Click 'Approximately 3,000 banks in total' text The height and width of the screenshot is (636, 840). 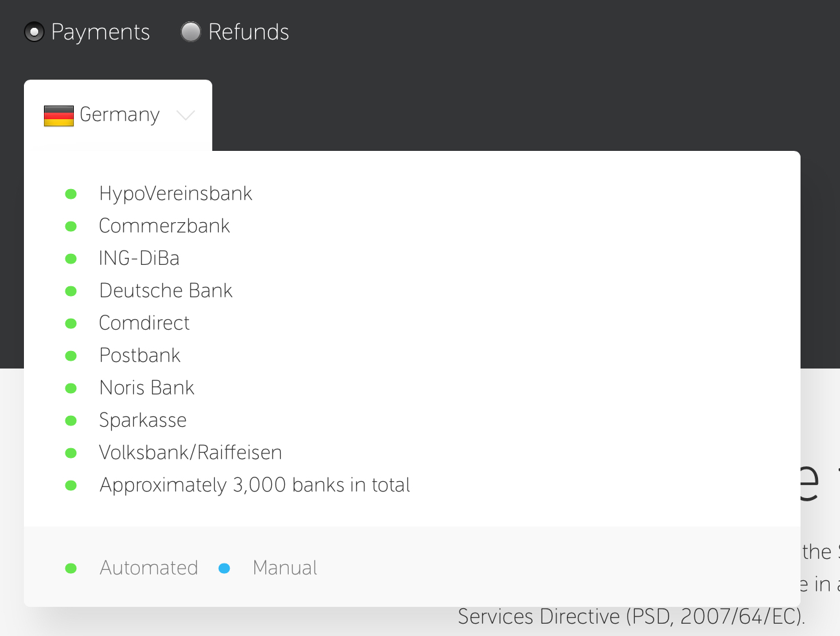255,485
